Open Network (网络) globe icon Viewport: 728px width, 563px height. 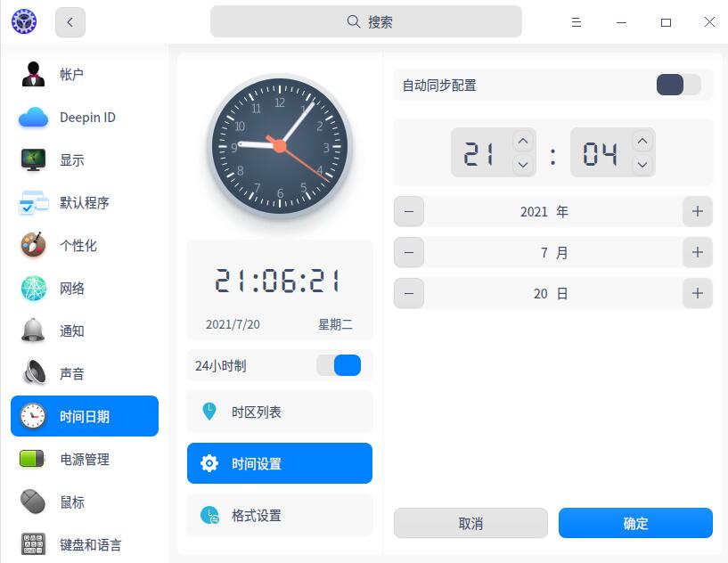pyautogui.click(x=34, y=288)
